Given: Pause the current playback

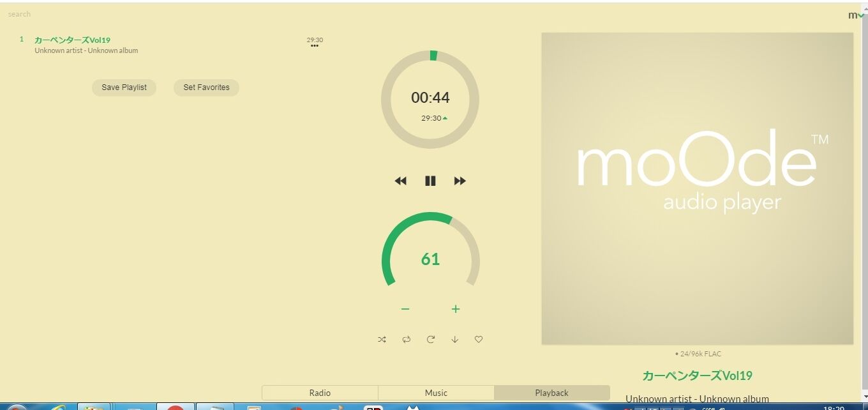Looking at the screenshot, I should [x=430, y=181].
